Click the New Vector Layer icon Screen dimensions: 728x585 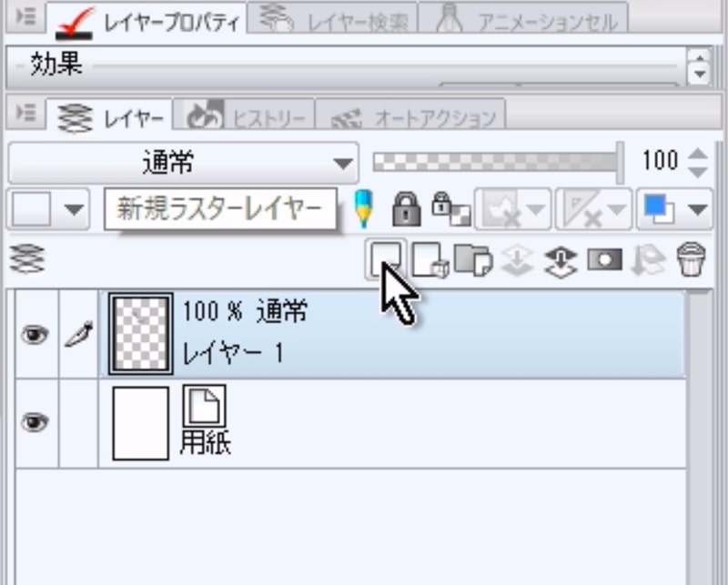(430, 259)
